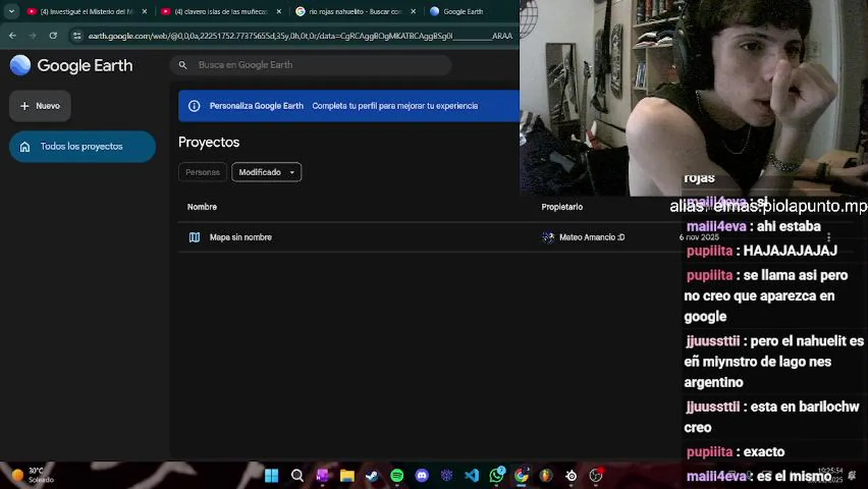Click the owner avatar of Mateo Amancio
Viewport: 868px width, 489px height.
pyautogui.click(x=548, y=237)
